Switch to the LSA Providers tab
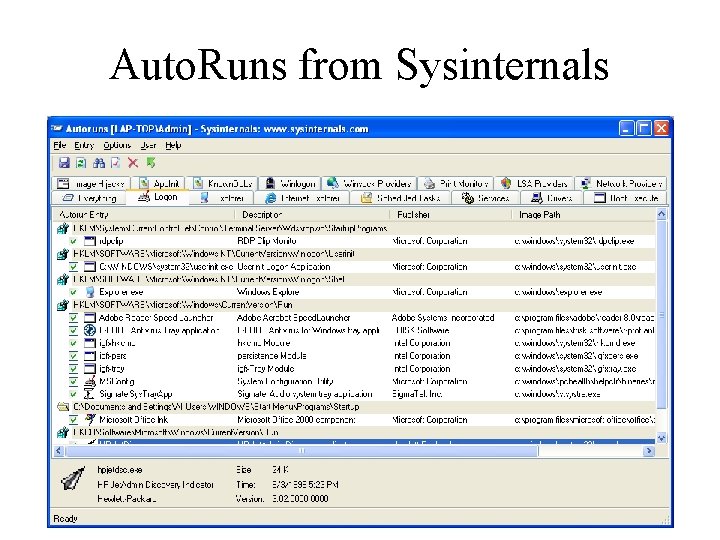 tap(534, 184)
